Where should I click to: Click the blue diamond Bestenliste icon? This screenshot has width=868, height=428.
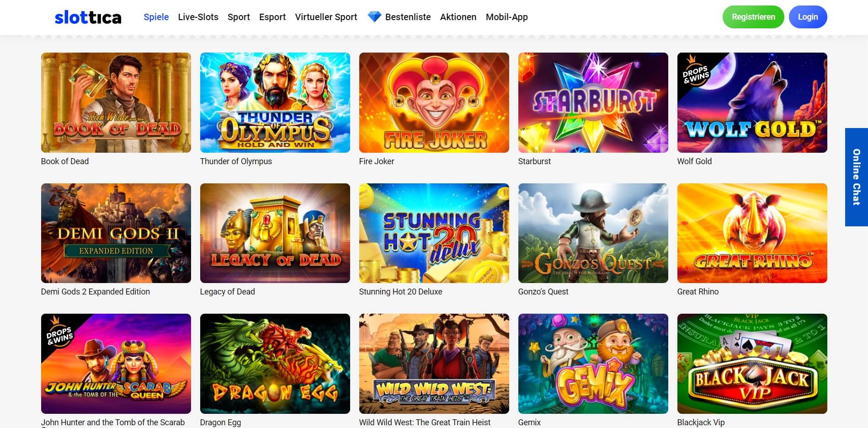coord(374,17)
